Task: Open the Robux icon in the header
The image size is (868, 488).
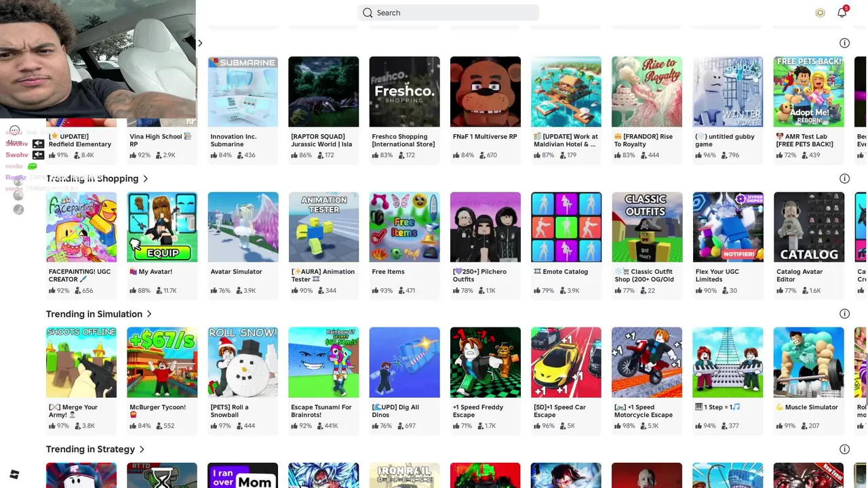Action: 820,13
